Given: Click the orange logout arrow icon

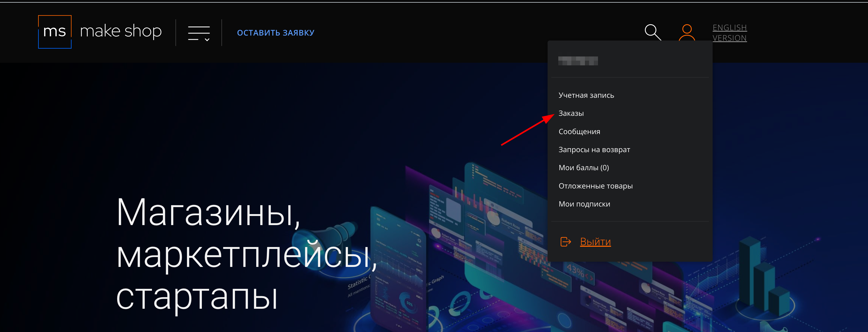Looking at the screenshot, I should (565, 242).
